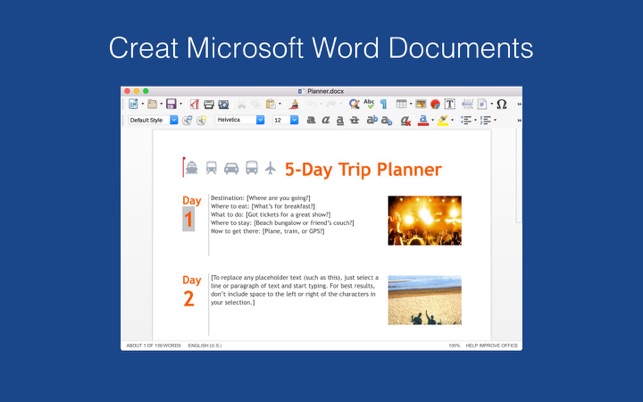Expand the Open folder dropdown arrow
Image resolution: width=643 pixels, height=402 pixels.
pyautogui.click(x=161, y=104)
